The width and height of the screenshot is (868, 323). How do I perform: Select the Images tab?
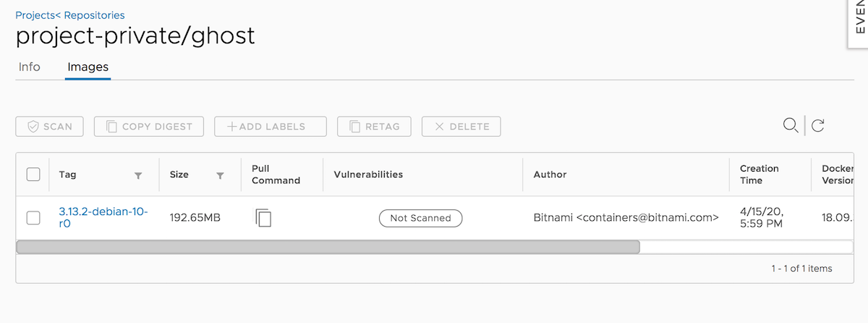[x=88, y=67]
